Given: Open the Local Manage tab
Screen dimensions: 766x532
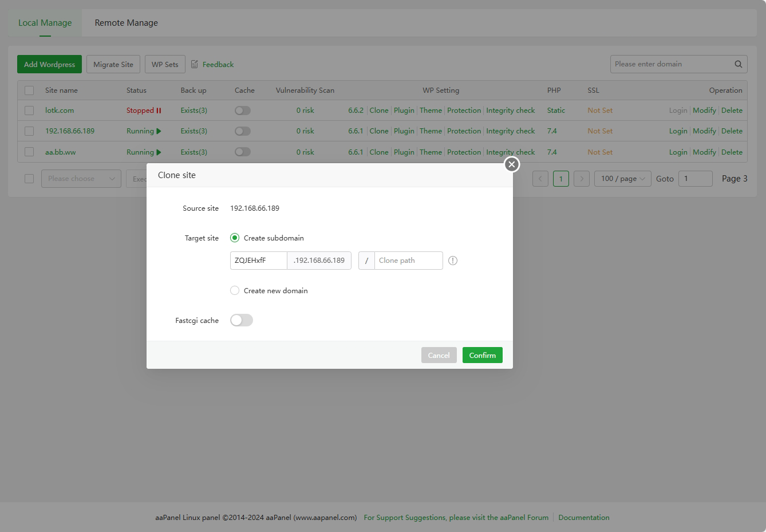Looking at the screenshot, I should [45, 23].
